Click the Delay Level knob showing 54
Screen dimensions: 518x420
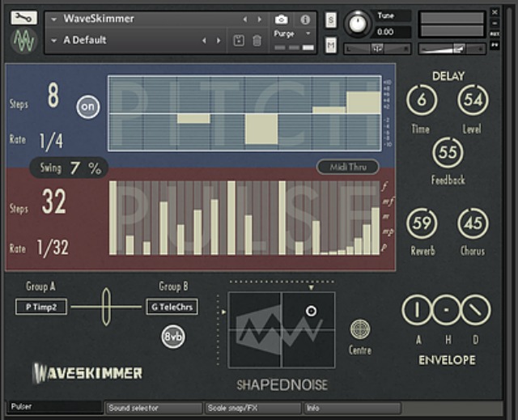pyautogui.click(x=473, y=100)
